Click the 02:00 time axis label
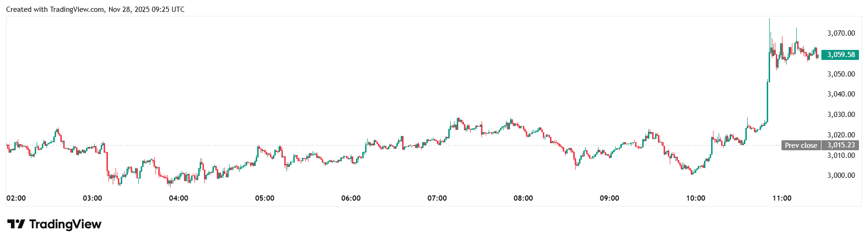This screenshot has height=242, width=868. (x=16, y=198)
